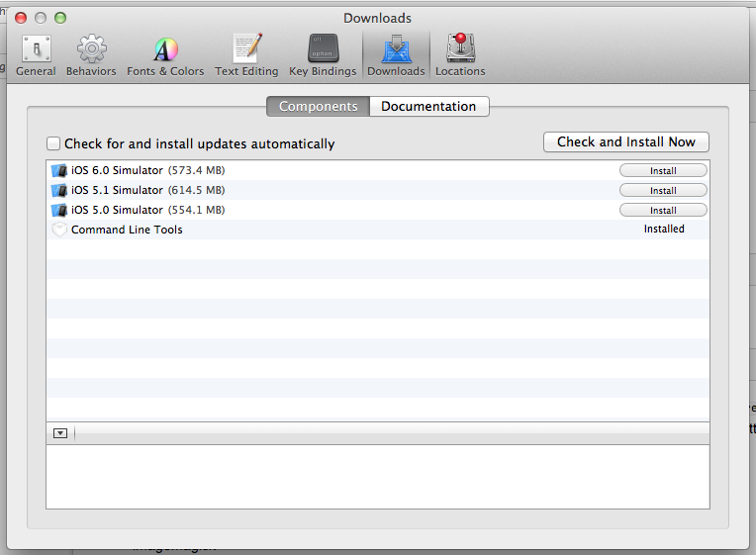
Task: Click Check and Install Now
Action: pos(625,141)
